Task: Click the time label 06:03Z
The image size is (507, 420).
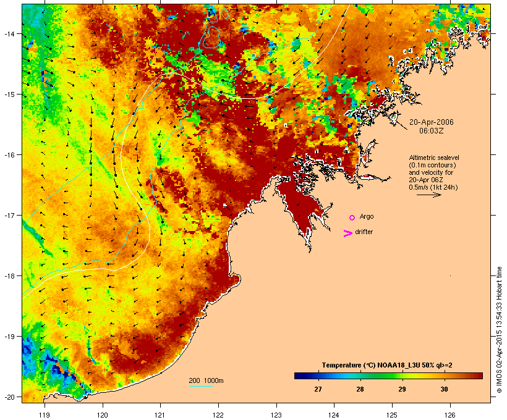Action: click(x=432, y=131)
